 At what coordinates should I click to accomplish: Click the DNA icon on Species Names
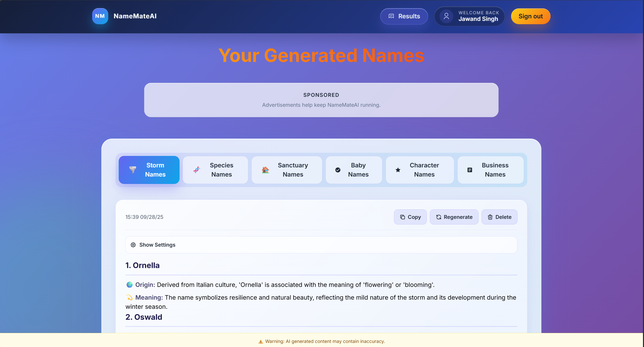coord(197,170)
